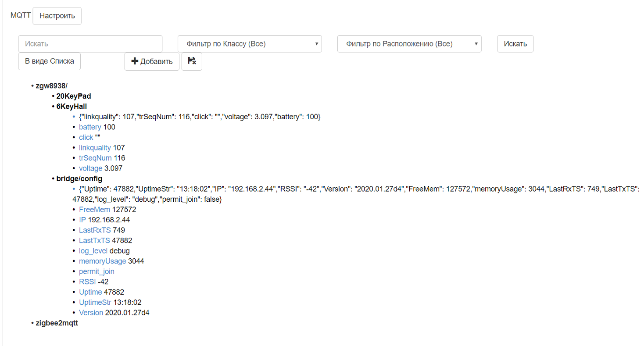Open the battery topic link
The height and width of the screenshot is (346, 644).
coord(90,127)
